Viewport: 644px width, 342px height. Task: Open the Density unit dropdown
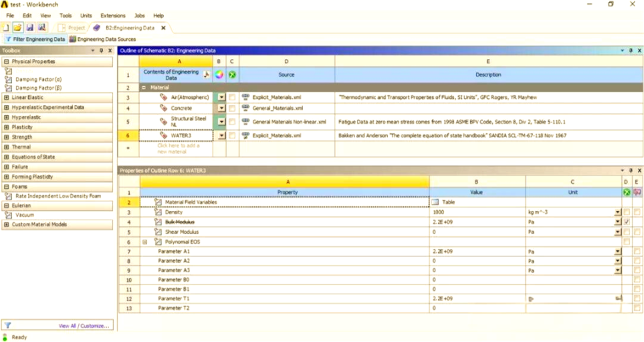pyautogui.click(x=617, y=212)
